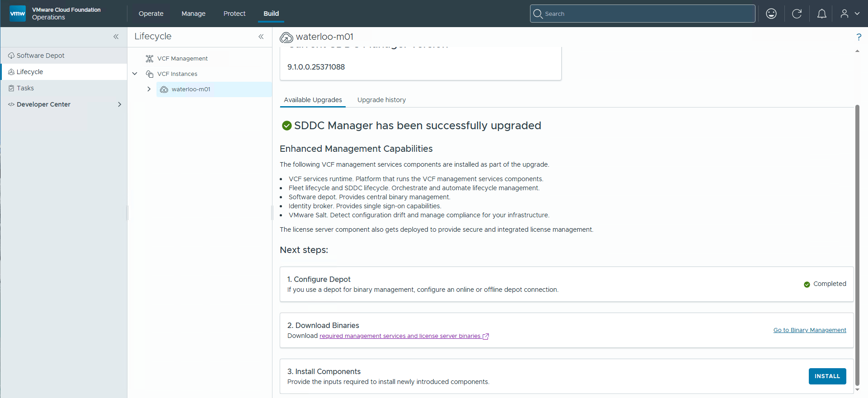Click the '1. Configure Depot' heading
868x398 pixels.
point(319,279)
